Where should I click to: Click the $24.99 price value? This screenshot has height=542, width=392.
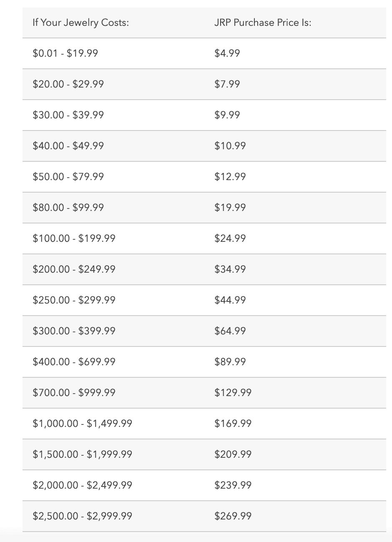230,238
